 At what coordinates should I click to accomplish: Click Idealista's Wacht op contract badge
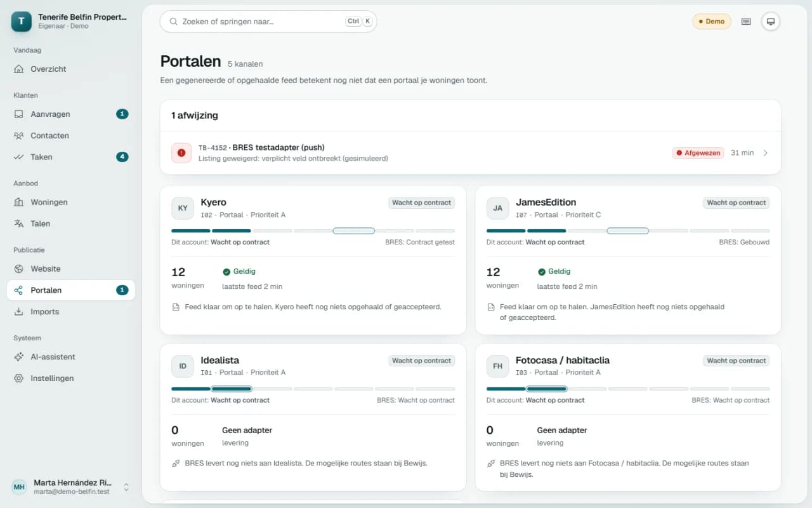422,361
